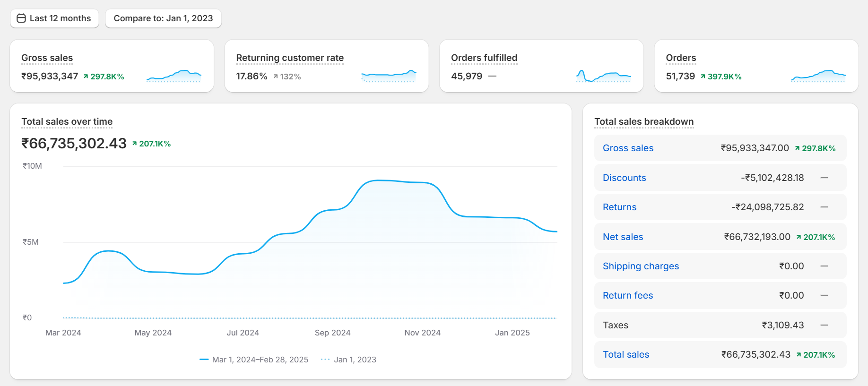868x386 pixels.
Task: Click the Returning customer rate sparkline
Action: (x=389, y=76)
